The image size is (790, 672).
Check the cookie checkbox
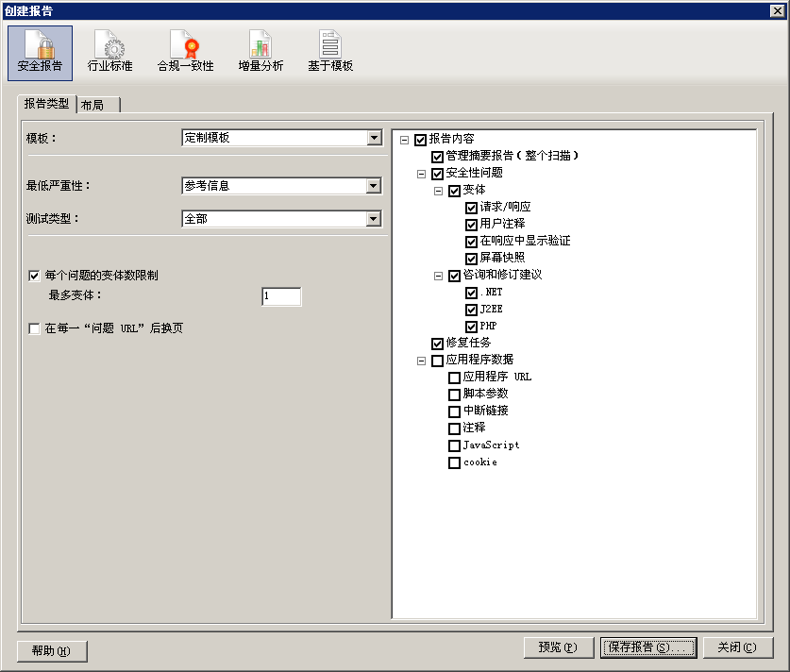pos(454,463)
